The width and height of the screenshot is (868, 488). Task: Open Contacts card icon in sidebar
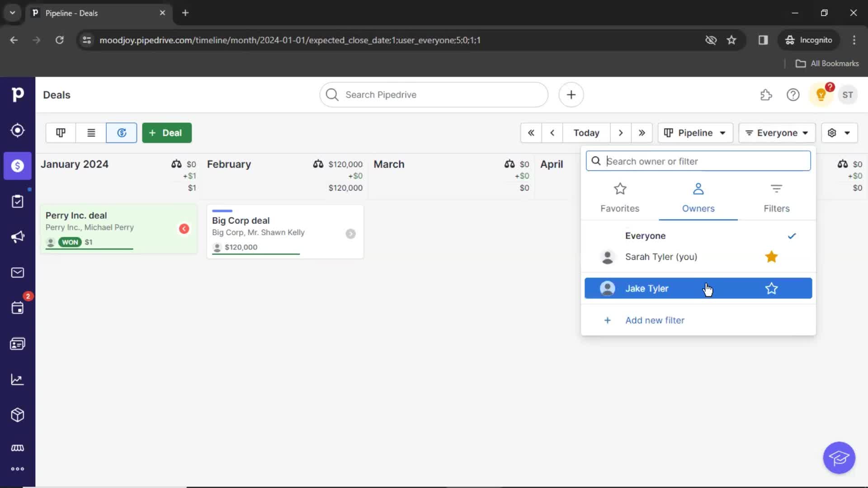[18, 344]
